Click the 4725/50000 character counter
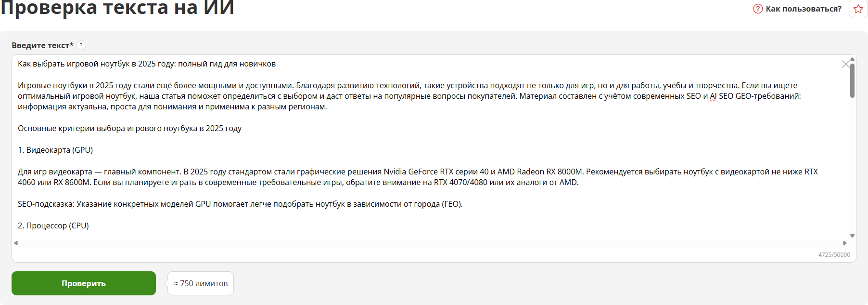 834,255
